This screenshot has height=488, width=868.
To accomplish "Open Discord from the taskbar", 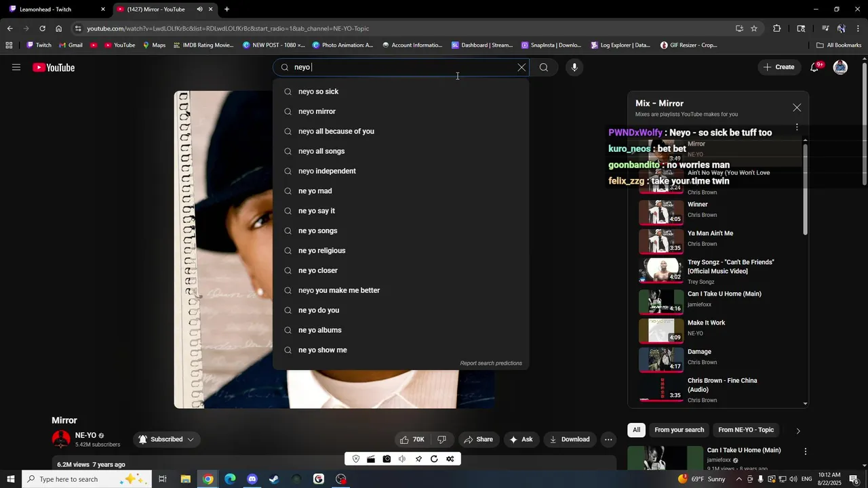I will (252, 479).
